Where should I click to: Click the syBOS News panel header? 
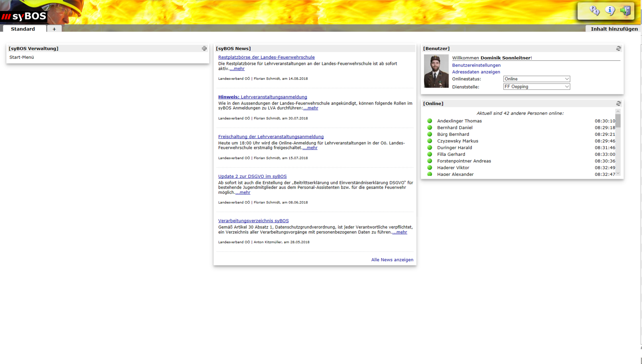[x=315, y=48]
